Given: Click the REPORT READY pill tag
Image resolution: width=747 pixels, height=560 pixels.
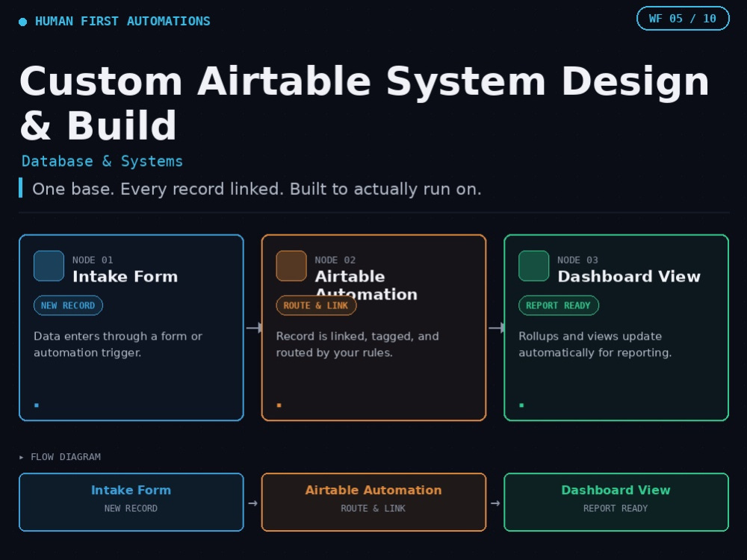Looking at the screenshot, I should click(558, 305).
